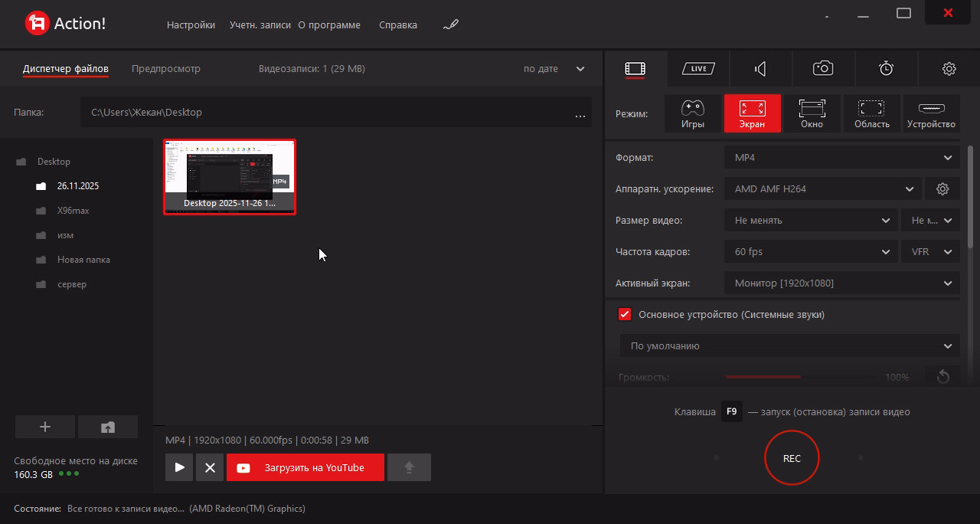Viewport: 980px width, 524px height.
Task: Open the benchmark stopwatch tab
Action: (886, 69)
